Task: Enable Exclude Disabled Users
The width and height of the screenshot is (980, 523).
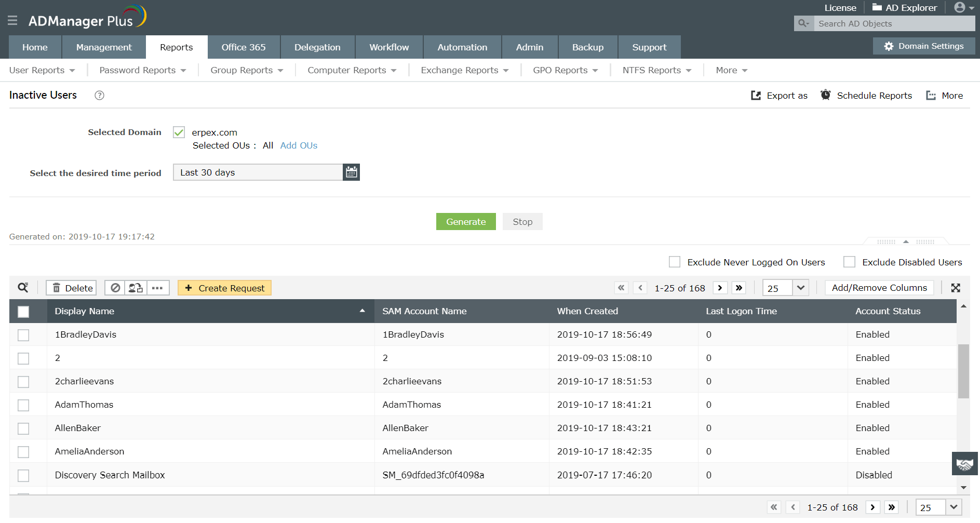Action: point(849,262)
